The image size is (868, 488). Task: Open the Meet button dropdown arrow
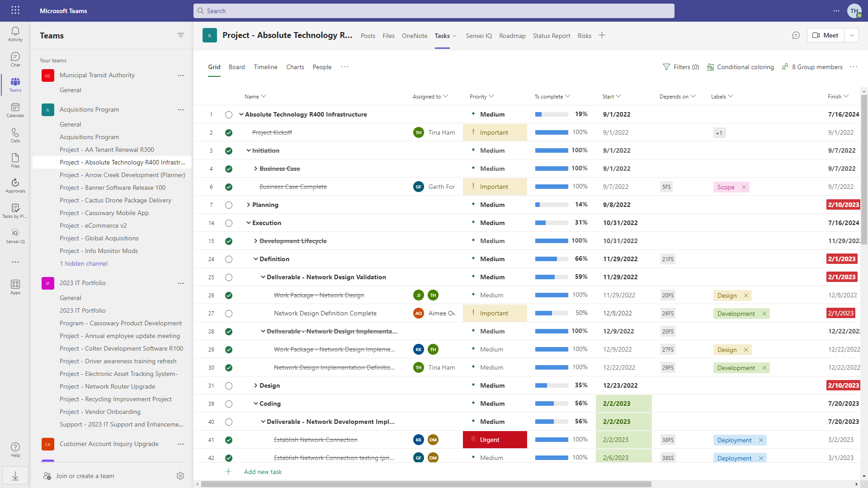(852, 35)
